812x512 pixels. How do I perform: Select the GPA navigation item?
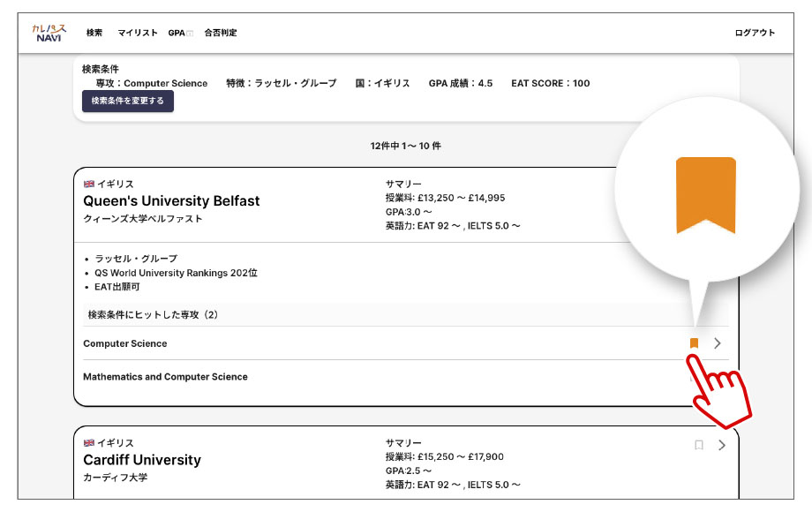point(176,34)
